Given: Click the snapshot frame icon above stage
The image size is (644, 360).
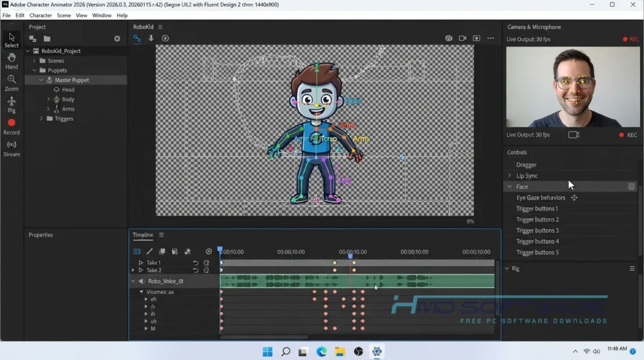Looking at the screenshot, I should click(477, 38).
